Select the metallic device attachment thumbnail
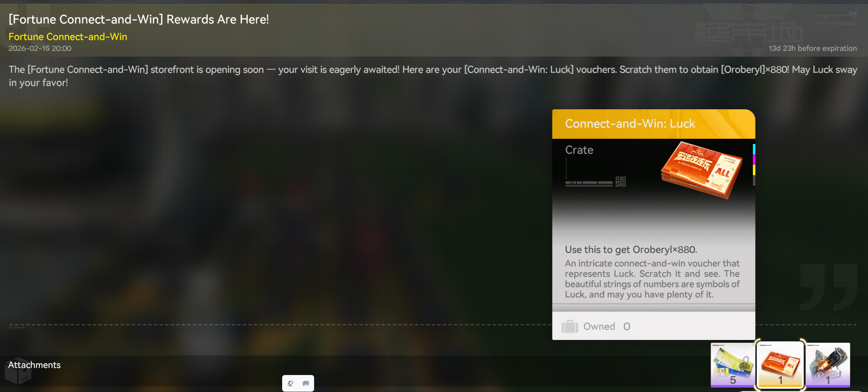The image size is (868, 392). point(828,365)
